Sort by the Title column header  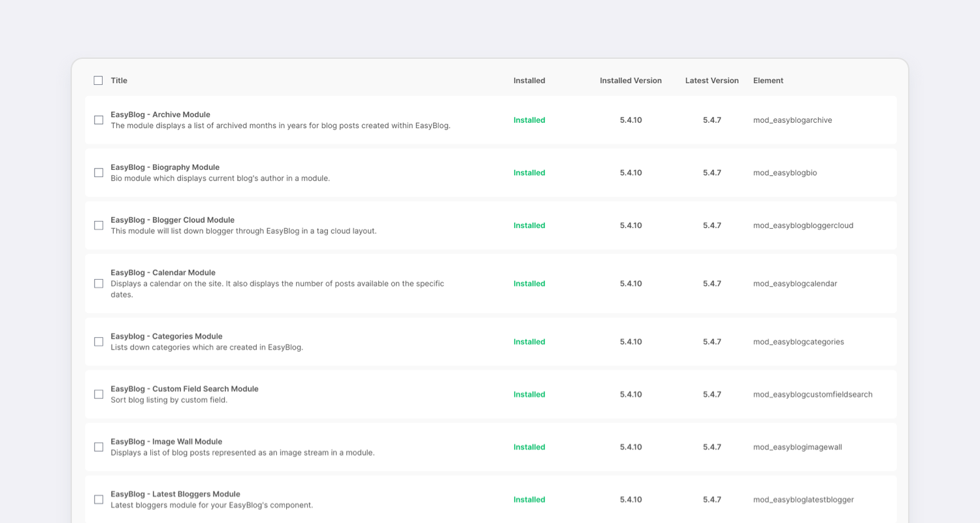(x=119, y=80)
